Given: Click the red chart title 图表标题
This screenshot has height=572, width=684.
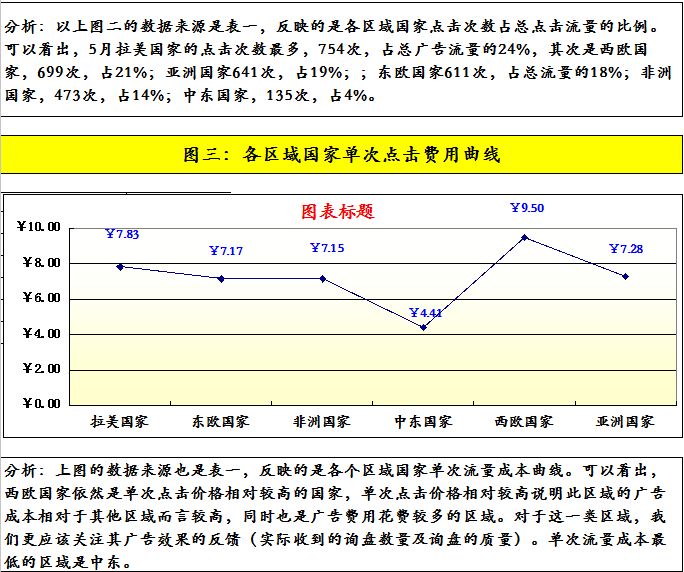Looking at the screenshot, I should 338,212.
